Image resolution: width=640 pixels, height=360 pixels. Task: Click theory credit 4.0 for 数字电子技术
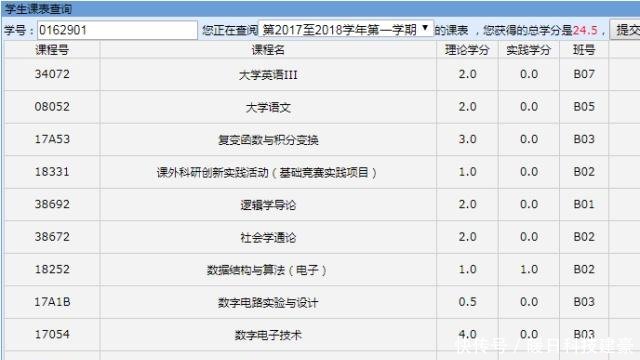coord(467,335)
